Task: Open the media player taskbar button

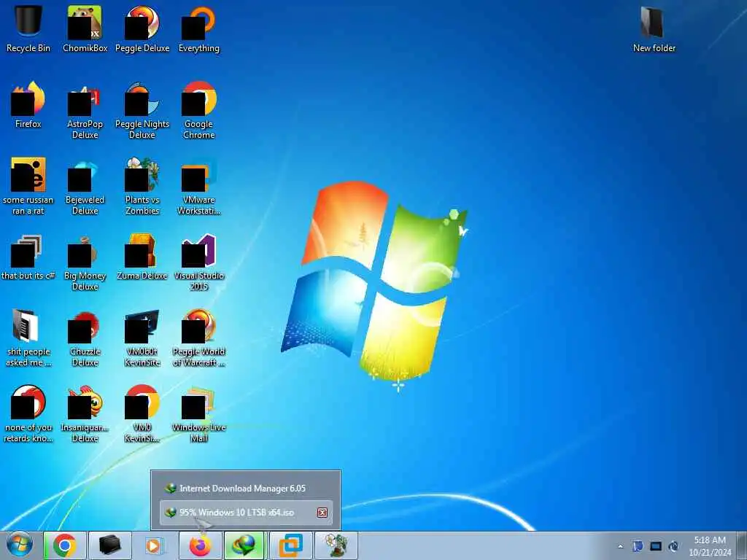Action: pos(154,545)
